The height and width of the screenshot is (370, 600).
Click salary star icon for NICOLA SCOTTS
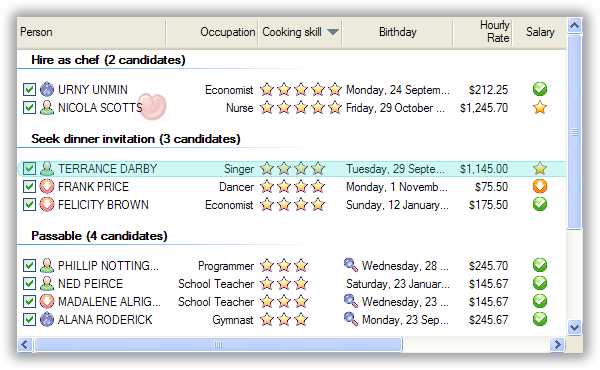540,108
